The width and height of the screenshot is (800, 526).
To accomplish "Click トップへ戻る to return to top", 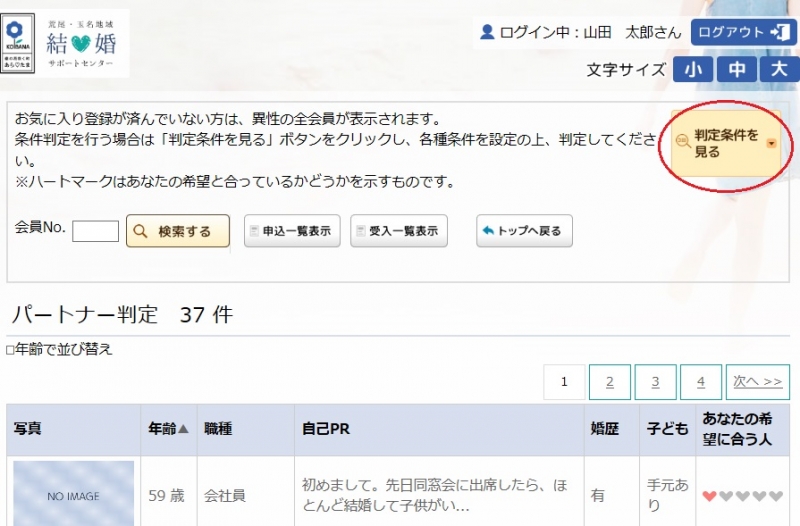I will click(x=524, y=231).
